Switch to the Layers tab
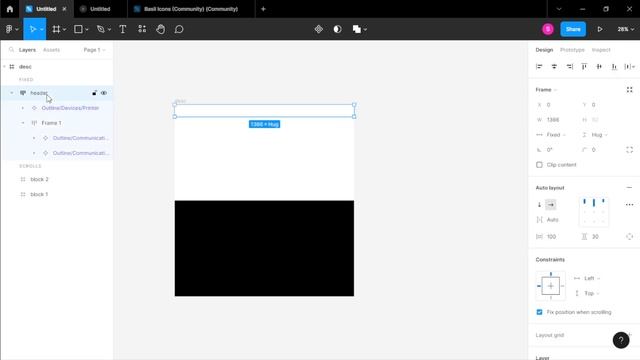Screen dimensions: 640x360 (x=27, y=50)
